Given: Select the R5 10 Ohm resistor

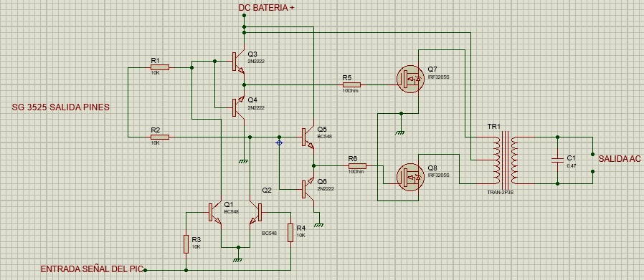Looking at the screenshot, I should coord(351,85).
